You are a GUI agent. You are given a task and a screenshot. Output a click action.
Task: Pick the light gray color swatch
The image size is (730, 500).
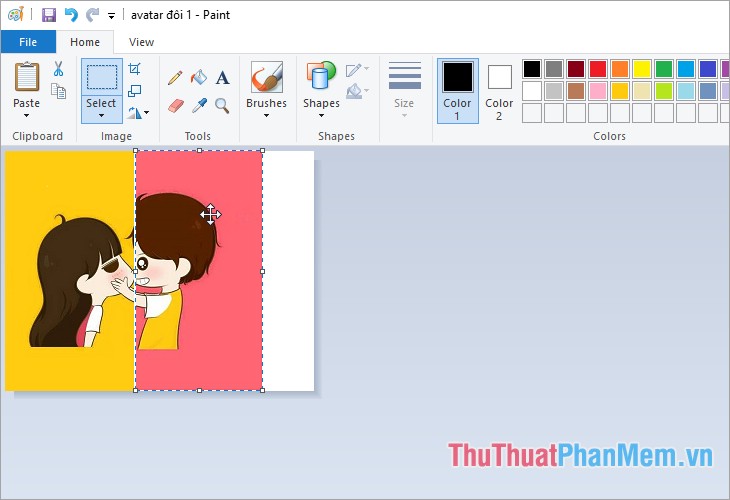click(x=554, y=91)
